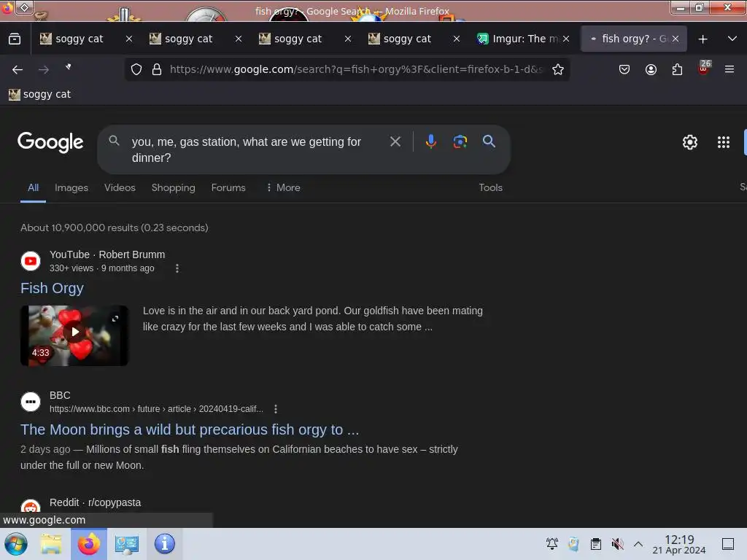Click the padlock site security icon
Screen dimensions: 747x560
pos(157,69)
